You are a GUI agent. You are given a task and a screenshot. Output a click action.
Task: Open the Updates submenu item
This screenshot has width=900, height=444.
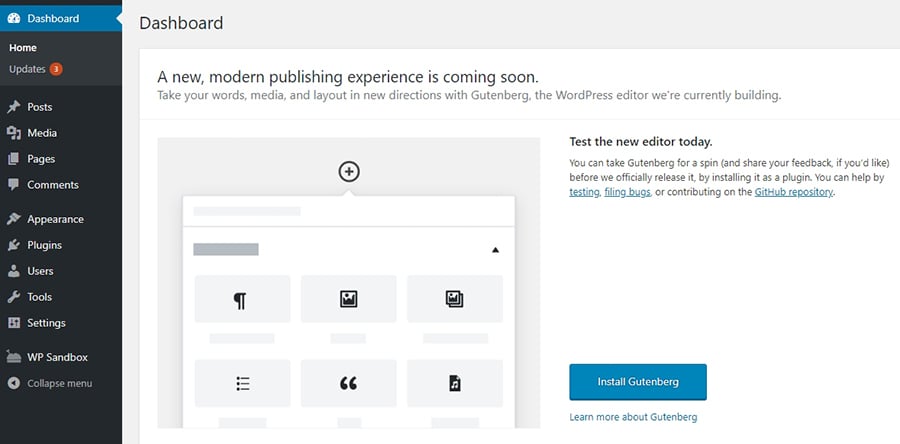(28, 69)
